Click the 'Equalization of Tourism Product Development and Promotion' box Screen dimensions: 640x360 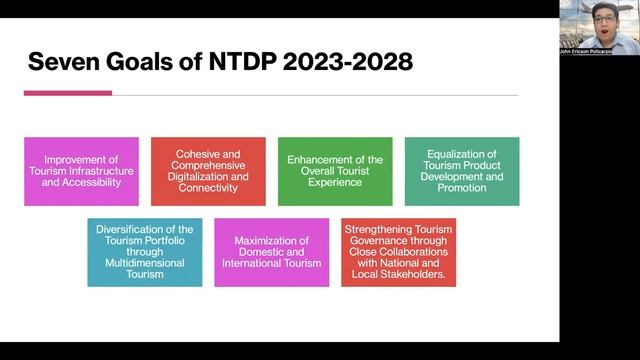[x=462, y=171]
